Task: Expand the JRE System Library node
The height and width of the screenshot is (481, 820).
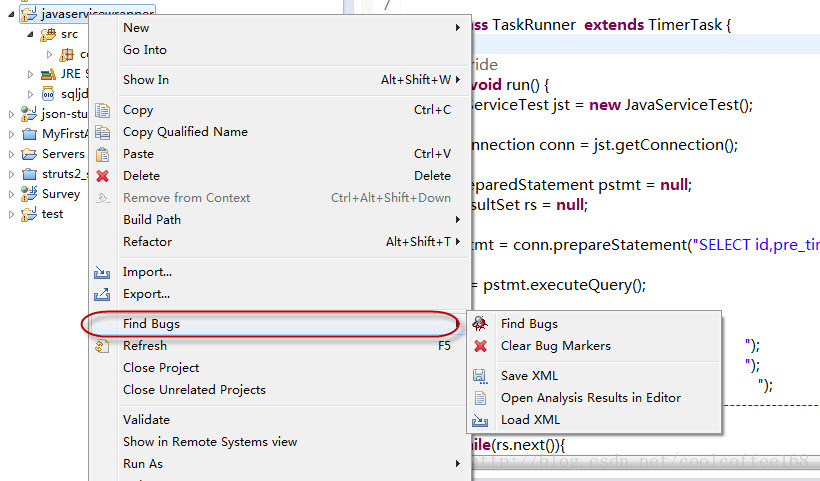Action: pyautogui.click(x=31, y=74)
